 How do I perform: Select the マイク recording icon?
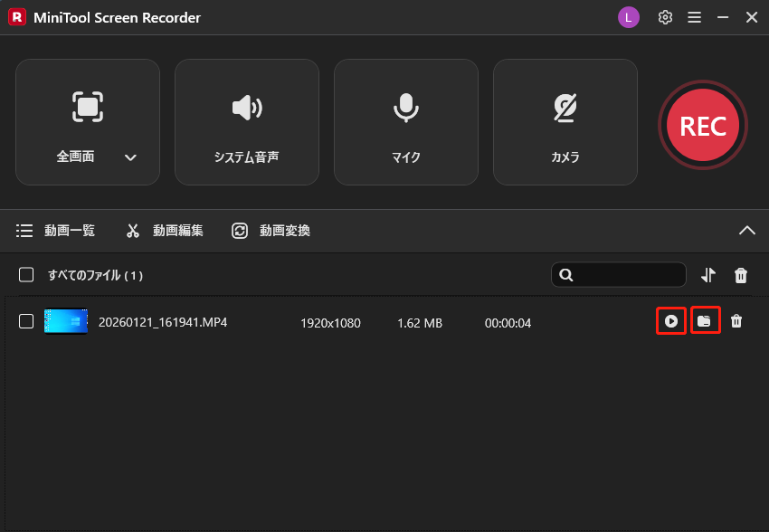pos(405,107)
